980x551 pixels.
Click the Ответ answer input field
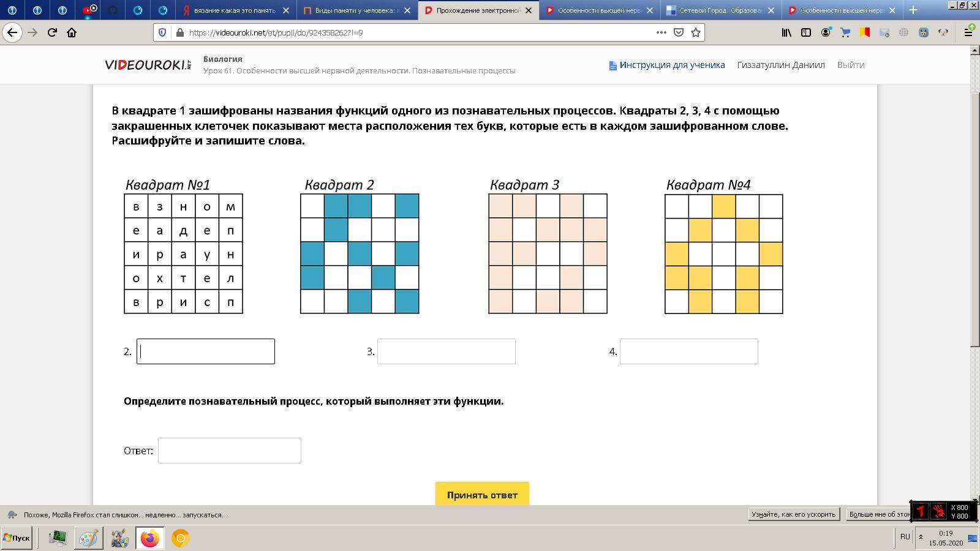coord(229,451)
